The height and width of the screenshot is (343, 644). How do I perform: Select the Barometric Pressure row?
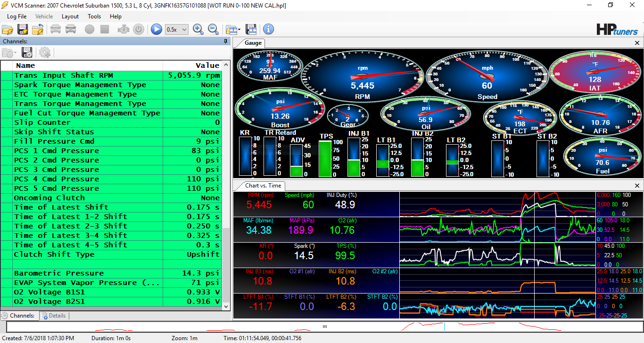tap(111, 273)
